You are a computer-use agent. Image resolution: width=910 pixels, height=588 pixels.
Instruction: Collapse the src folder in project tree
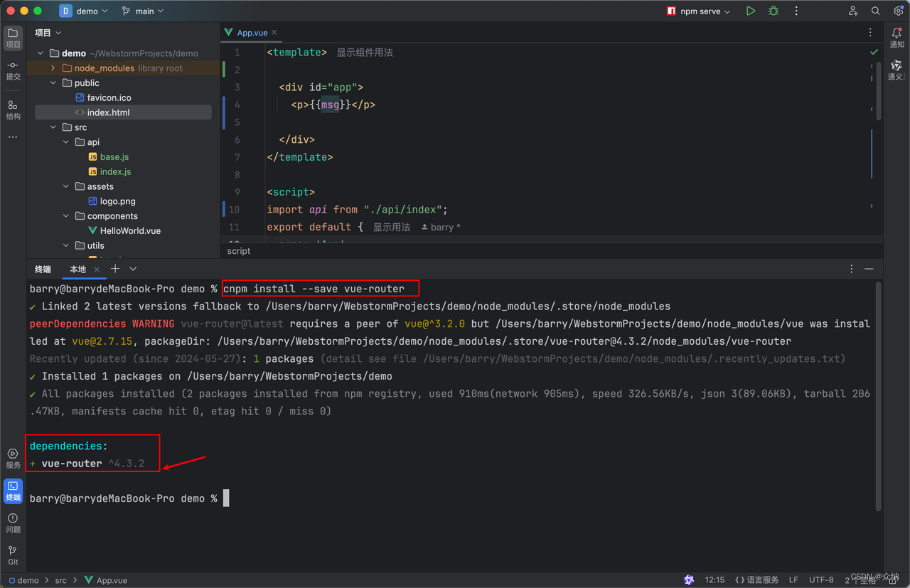[x=53, y=127]
